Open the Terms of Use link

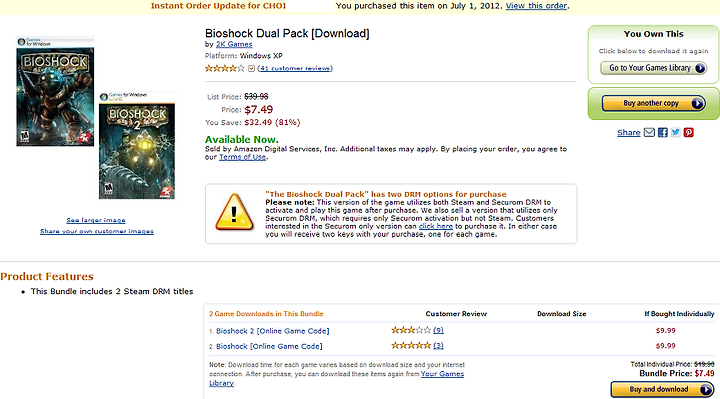tap(242, 157)
